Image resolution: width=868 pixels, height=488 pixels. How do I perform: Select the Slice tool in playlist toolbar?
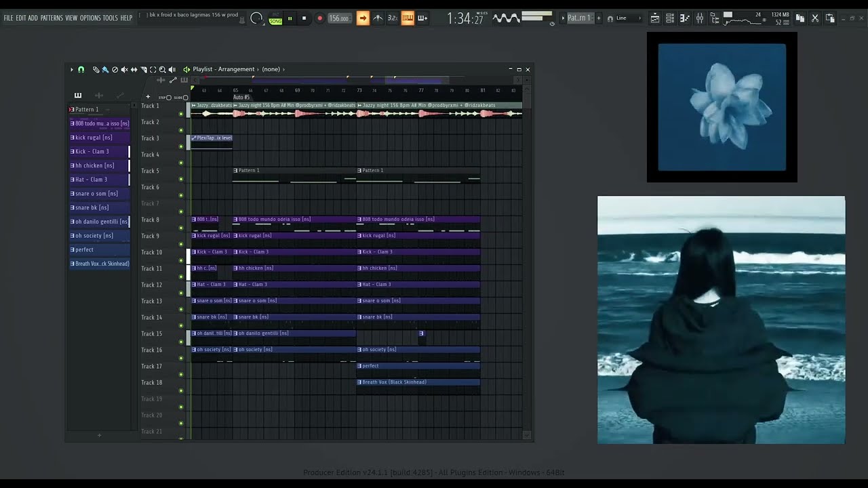click(144, 69)
